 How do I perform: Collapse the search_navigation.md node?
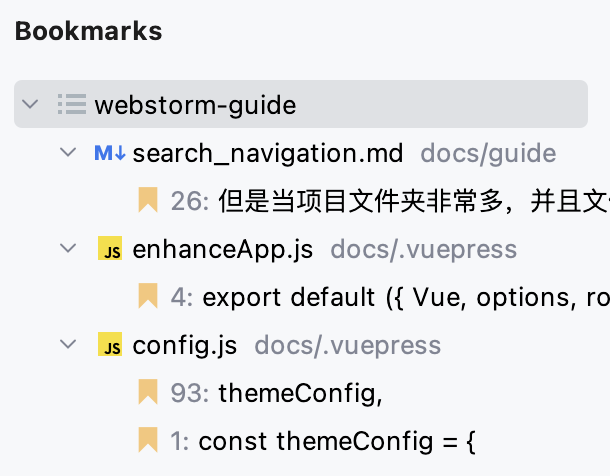click(68, 153)
